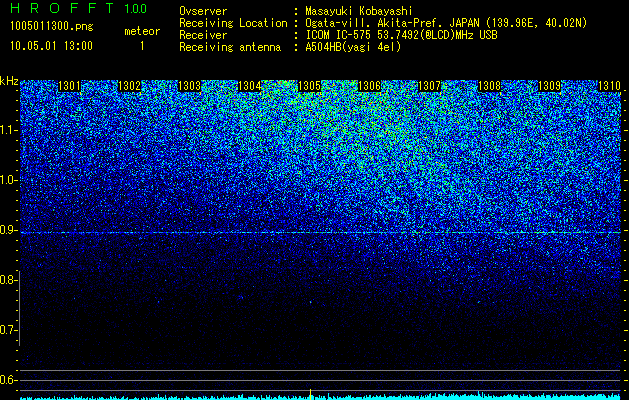Click the file name 1005011300.png

[52, 27]
